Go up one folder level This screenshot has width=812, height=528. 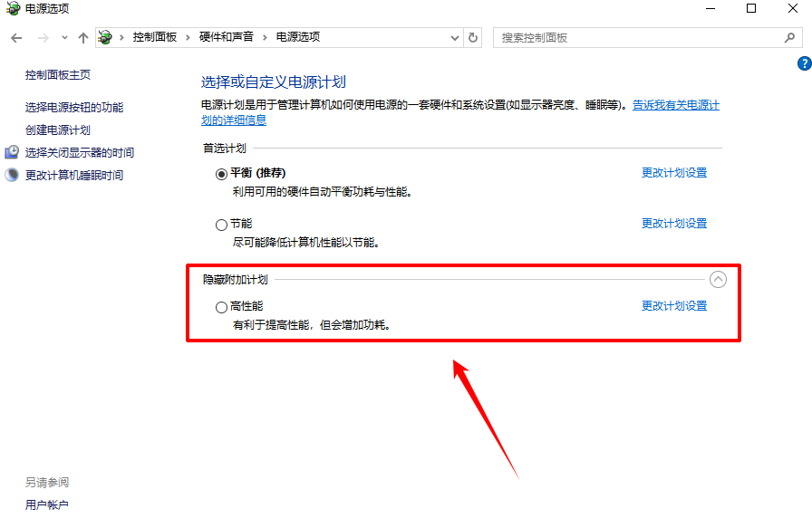point(82,38)
